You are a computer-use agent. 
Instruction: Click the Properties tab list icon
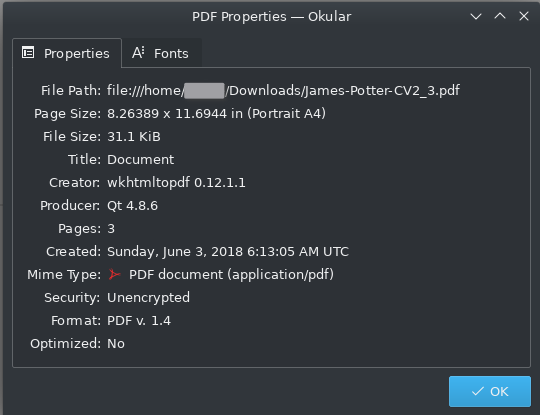(x=28, y=53)
